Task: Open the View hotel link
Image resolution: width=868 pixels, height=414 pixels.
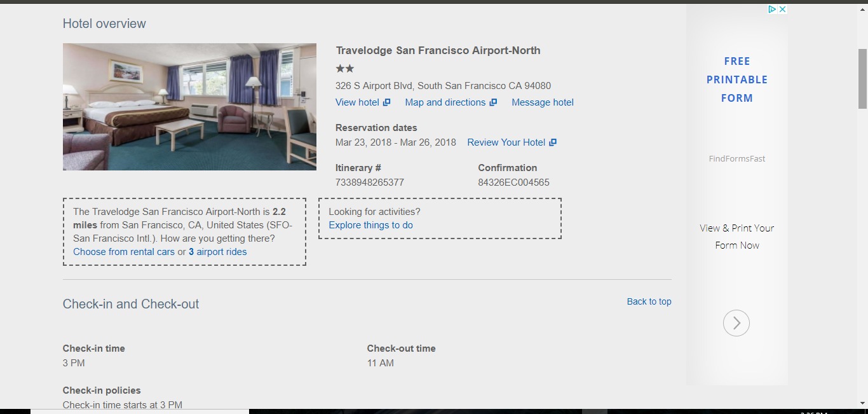Action: pyautogui.click(x=357, y=102)
